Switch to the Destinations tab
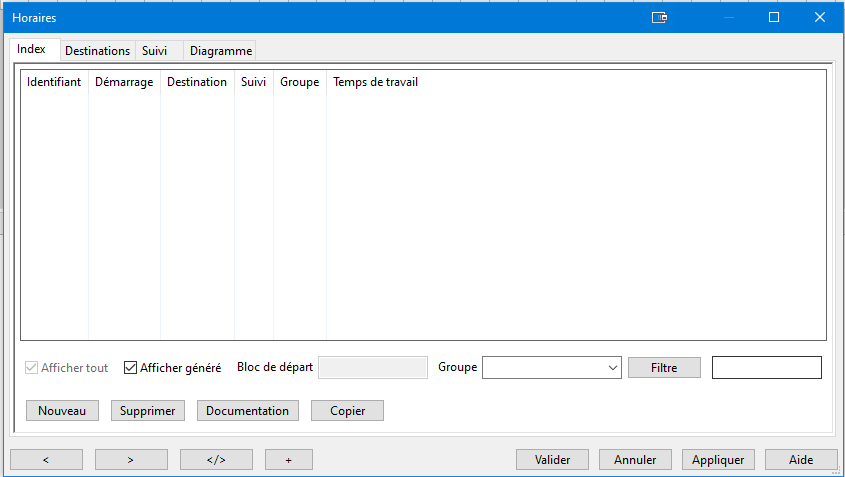Image resolution: width=845 pixels, height=477 pixels. (x=97, y=51)
